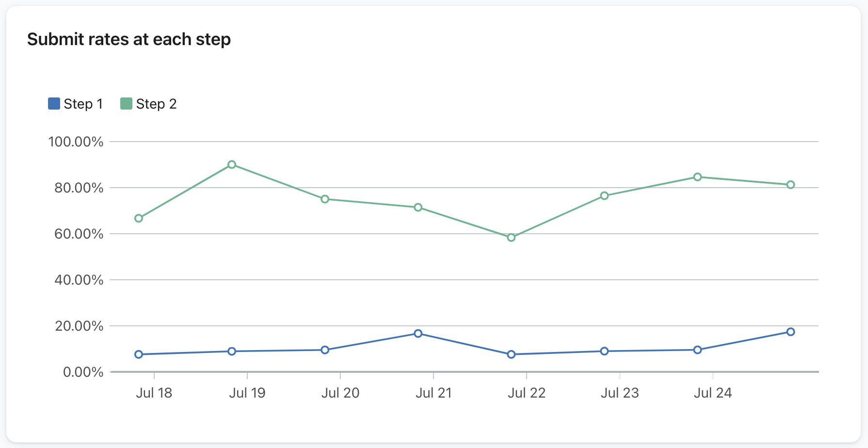
Task: Select the Step 2 point nearest Jul 21
Action: [x=418, y=208]
